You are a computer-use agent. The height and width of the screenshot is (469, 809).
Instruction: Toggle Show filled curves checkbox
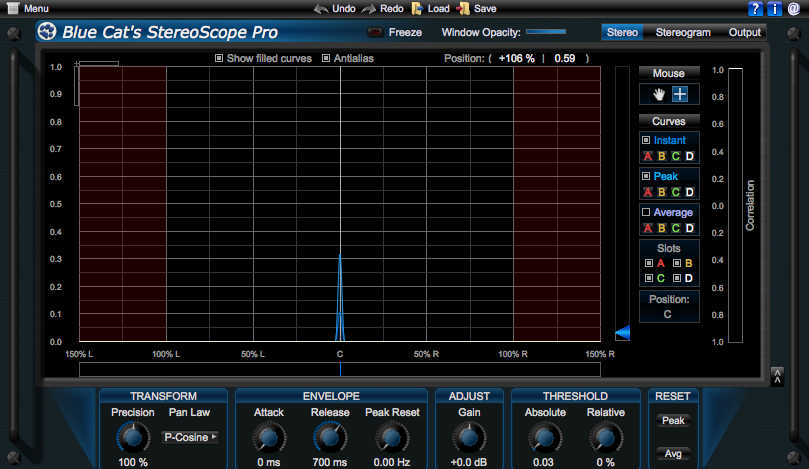point(219,58)
